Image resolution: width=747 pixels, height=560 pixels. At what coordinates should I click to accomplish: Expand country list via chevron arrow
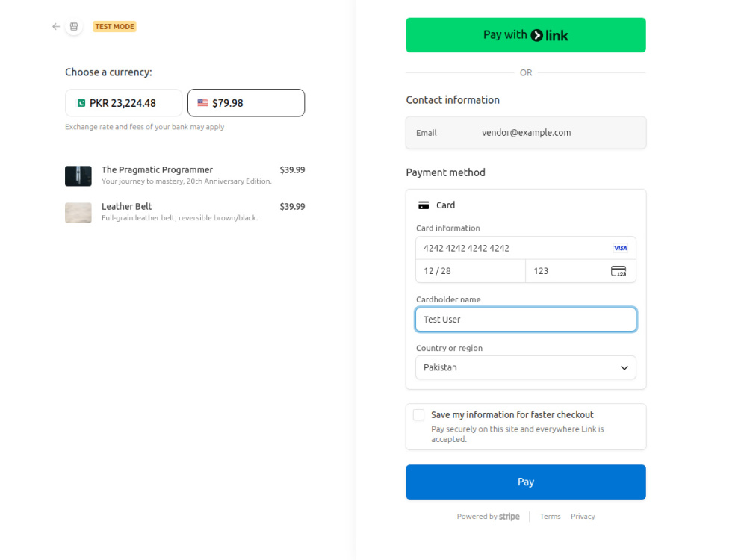pos(624,367)
